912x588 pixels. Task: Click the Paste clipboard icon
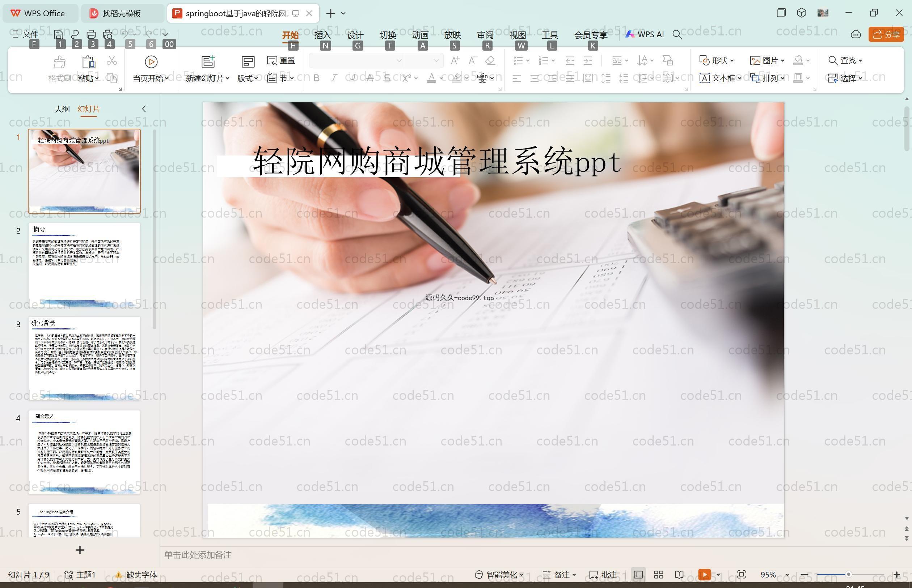click(x=88, y=61)
